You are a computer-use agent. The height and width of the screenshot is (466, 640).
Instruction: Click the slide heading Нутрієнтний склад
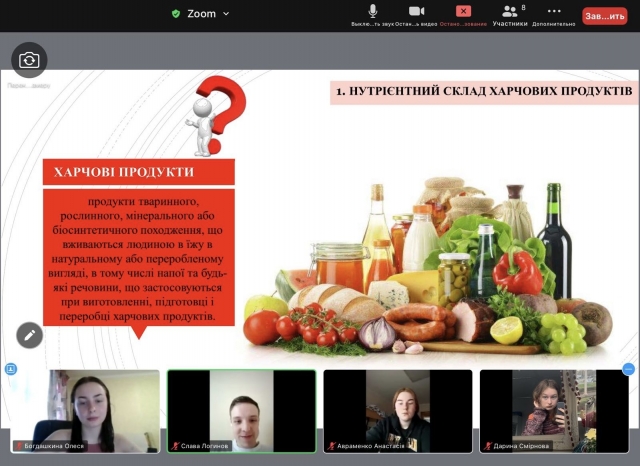(484, 91)
